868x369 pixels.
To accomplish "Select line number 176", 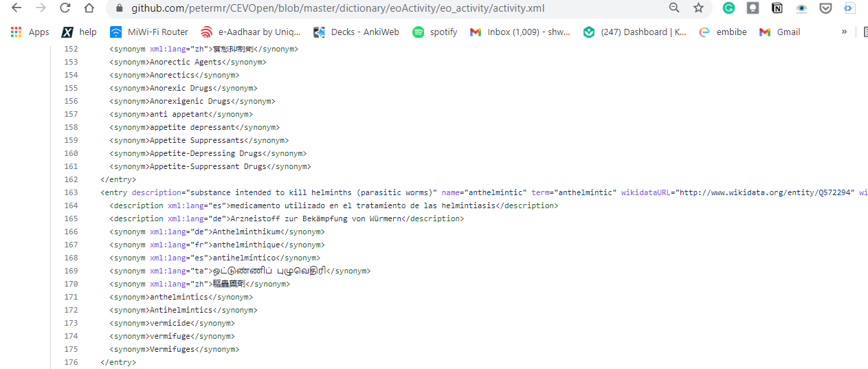I will pyautogui.click(x=70, y=363).
